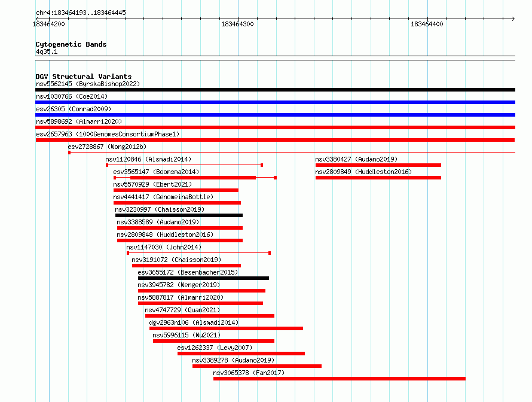Image resolution: width=532 pixels, height=402 pixels.
Task: Click nsv3380427 (Audano2019) label
Action: 356,159
